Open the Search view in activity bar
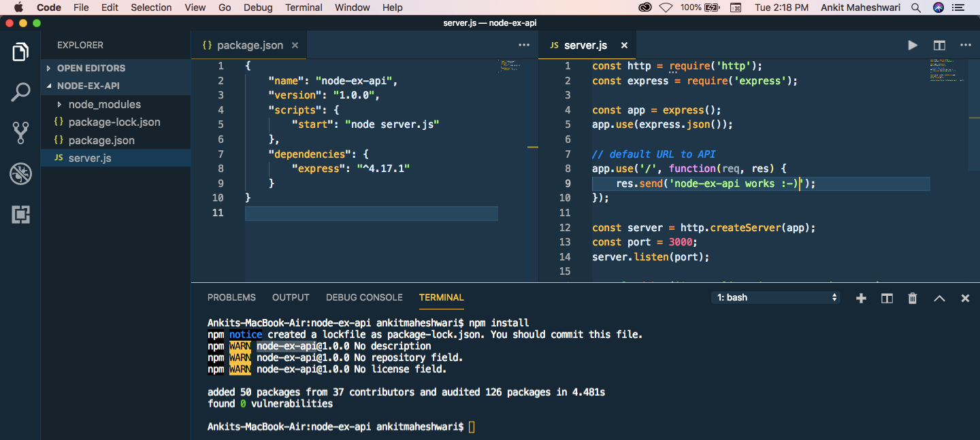The height and width of the screenshot is (440, 980). click(20, 92)
